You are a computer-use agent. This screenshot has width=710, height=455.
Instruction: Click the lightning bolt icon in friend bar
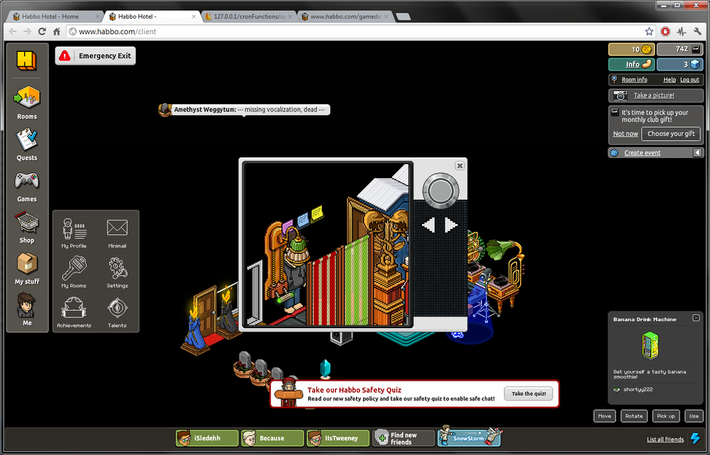coord(695,438)
